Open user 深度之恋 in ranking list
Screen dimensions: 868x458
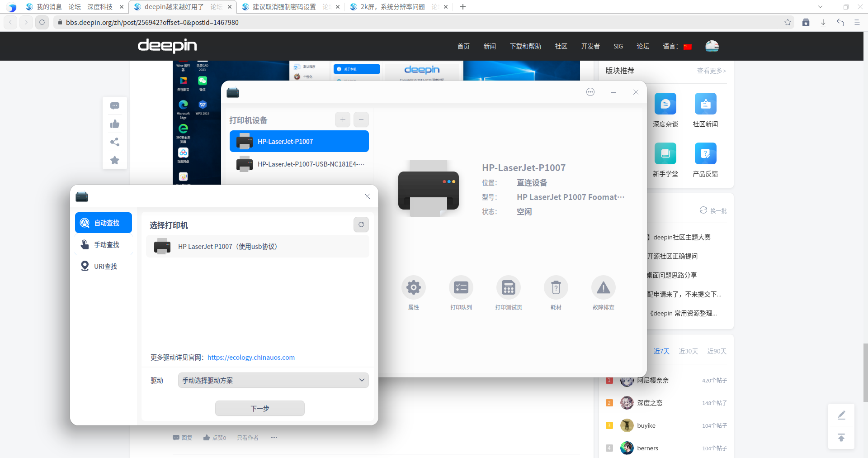tap(650, 403)
